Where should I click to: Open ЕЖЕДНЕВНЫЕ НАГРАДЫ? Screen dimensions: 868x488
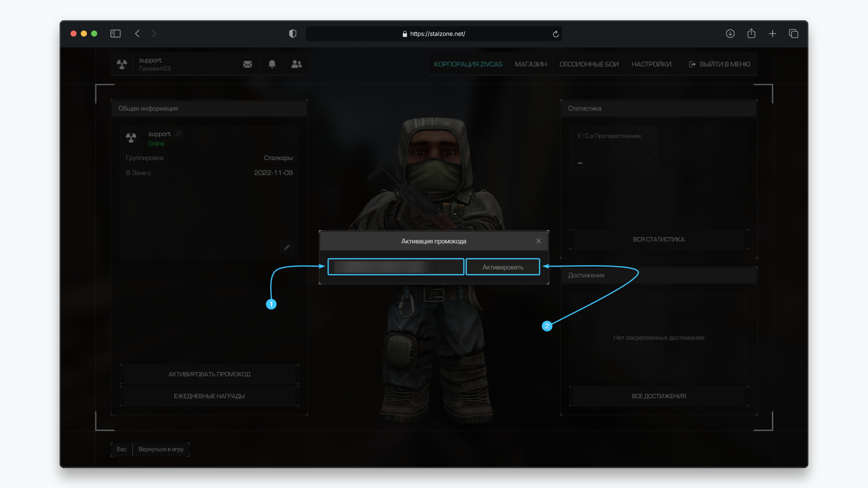click(x=209, y=396)
